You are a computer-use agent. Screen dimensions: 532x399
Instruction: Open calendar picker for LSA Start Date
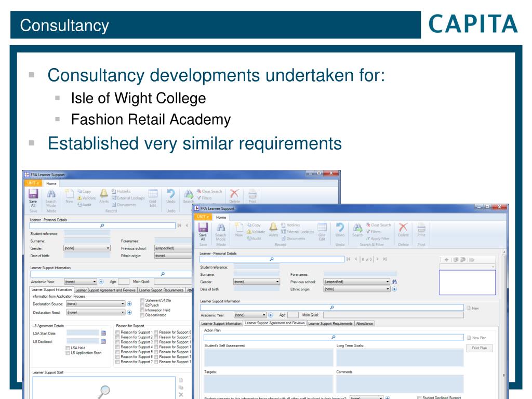(x=103, y=333)
